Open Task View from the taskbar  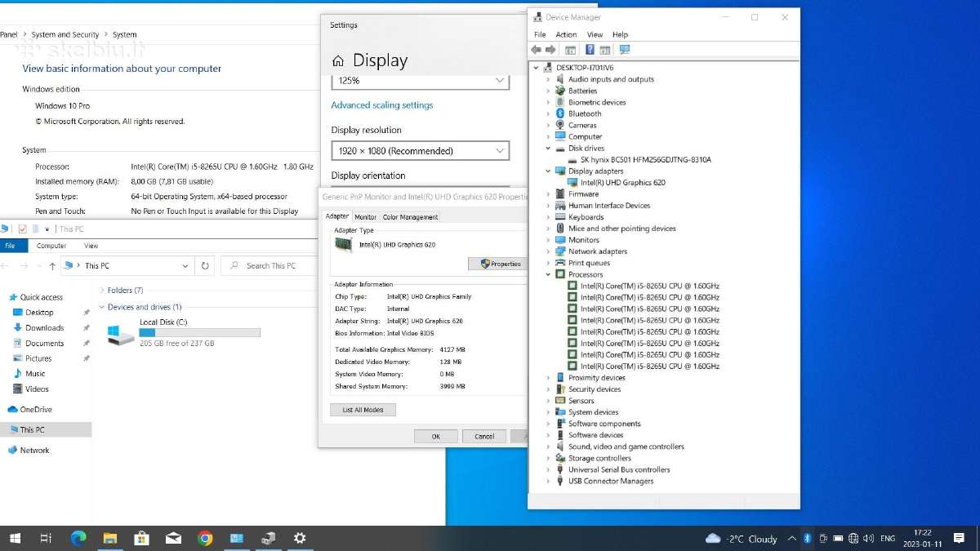click(x=47, y=538)
